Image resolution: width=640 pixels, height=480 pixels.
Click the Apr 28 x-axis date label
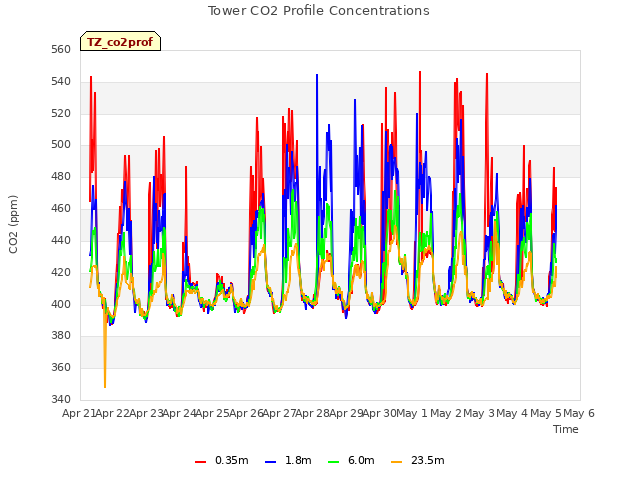tap(313, 414)
